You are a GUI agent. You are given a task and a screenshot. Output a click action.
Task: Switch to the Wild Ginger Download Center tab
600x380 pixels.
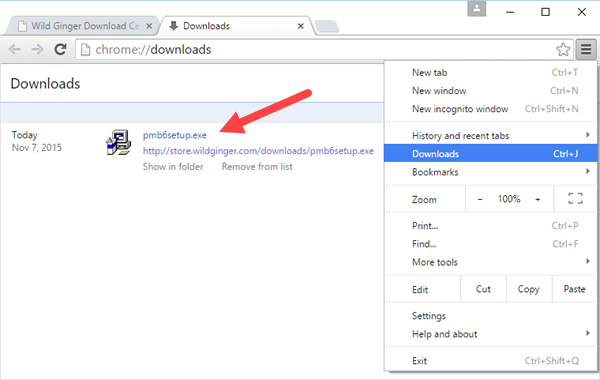tap(82, 26)
